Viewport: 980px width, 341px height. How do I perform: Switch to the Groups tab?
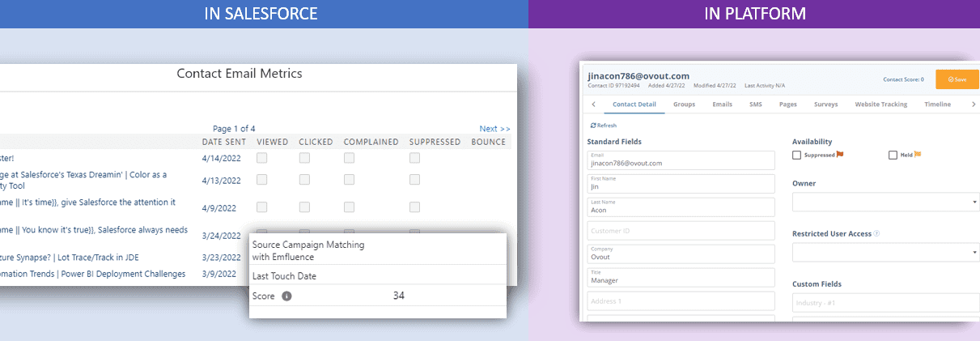(x=684, y=104)
